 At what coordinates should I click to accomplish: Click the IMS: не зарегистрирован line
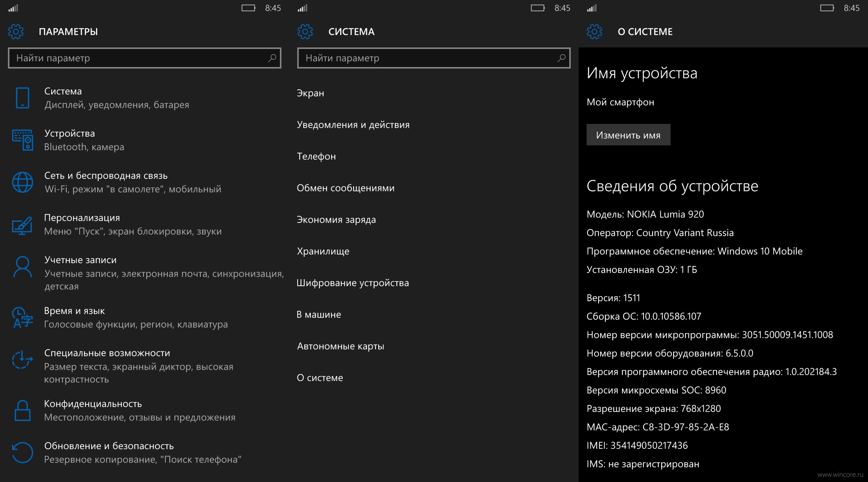pyautogui.click(x=643, y=464)
